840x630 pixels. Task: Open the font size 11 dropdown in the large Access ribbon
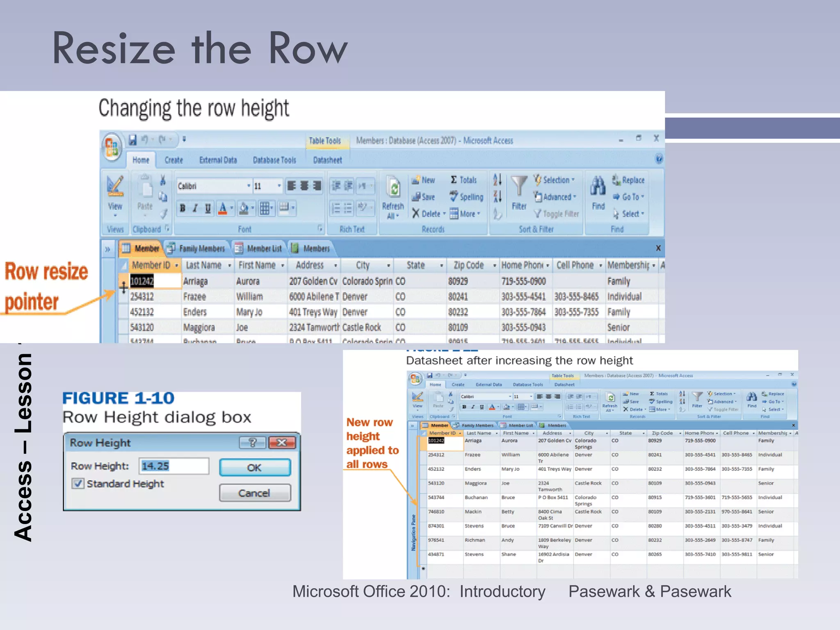[x=279, y=186]
